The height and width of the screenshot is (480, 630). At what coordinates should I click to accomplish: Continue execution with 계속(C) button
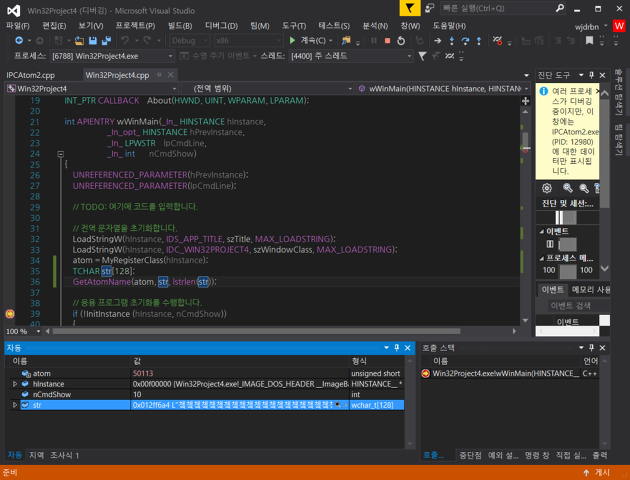[308, 41]
